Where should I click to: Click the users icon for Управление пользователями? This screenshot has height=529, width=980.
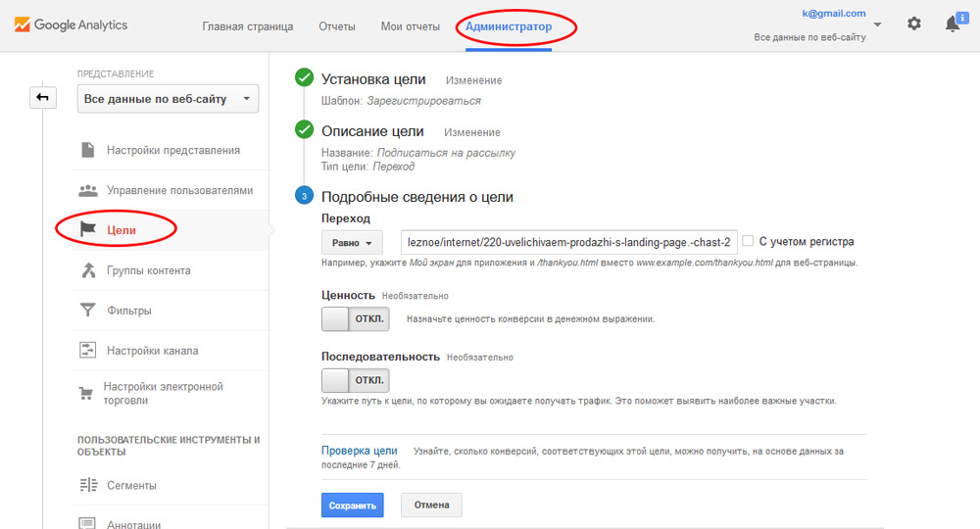click(x=88, y=190)
